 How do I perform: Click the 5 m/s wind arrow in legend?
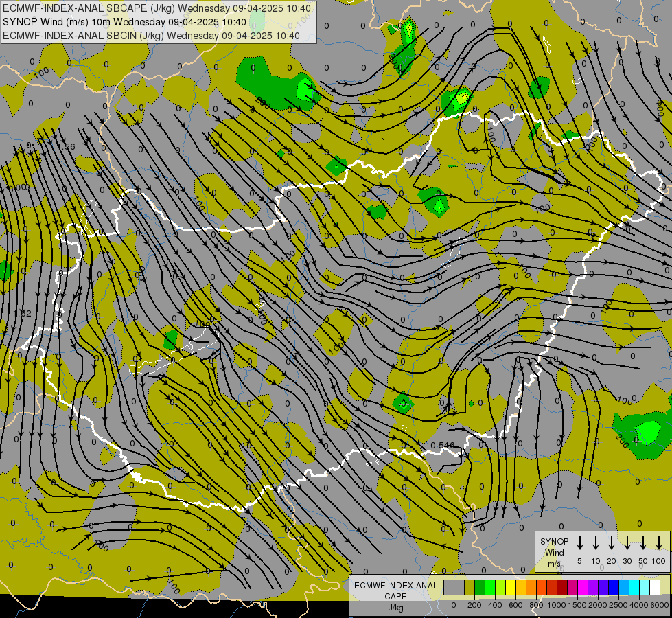coord(579,542)
